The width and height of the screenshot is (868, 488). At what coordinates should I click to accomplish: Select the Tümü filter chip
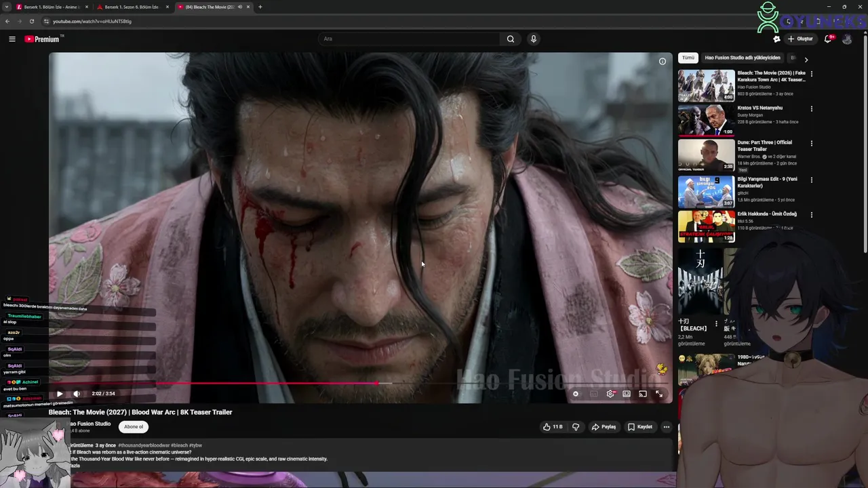tap(688, 58)
